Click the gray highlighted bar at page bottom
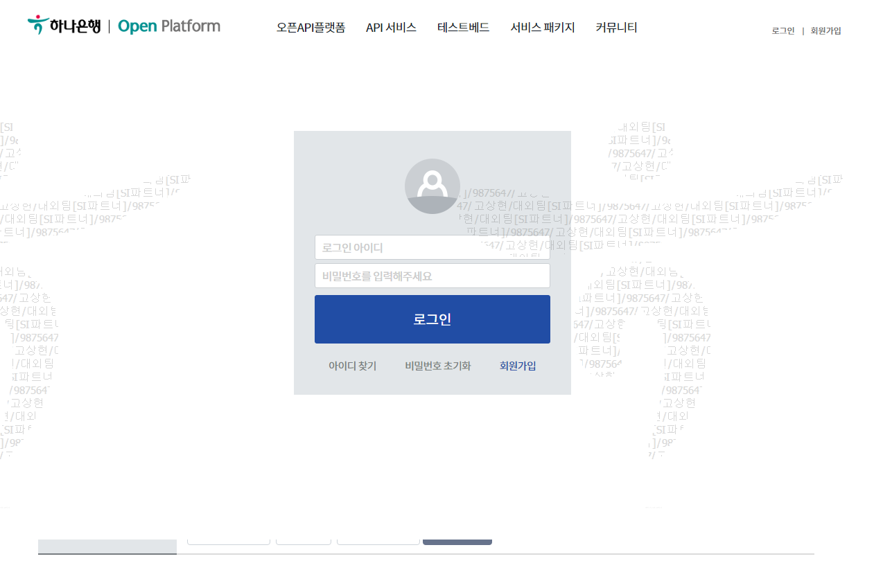The width and height of the screenshot is (874, 588). click(107, 546)
